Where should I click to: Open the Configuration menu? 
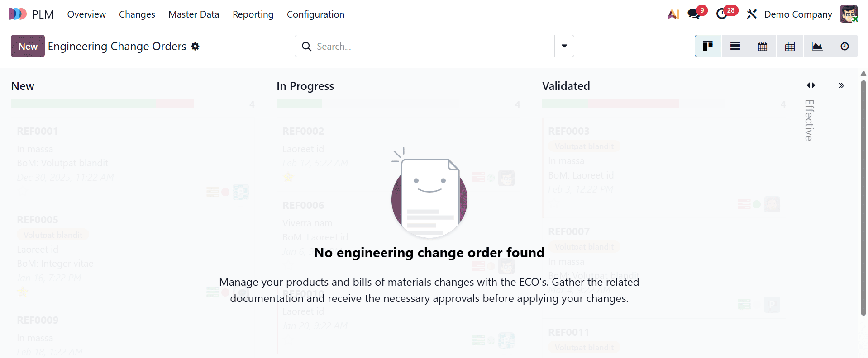tap(315, 14)
